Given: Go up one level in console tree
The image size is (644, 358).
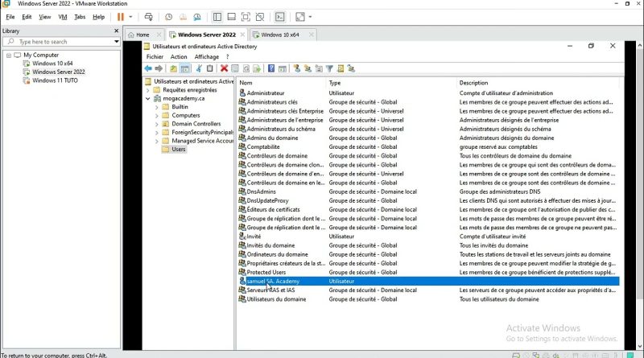Looking at the screenshot, I should 173,68.
